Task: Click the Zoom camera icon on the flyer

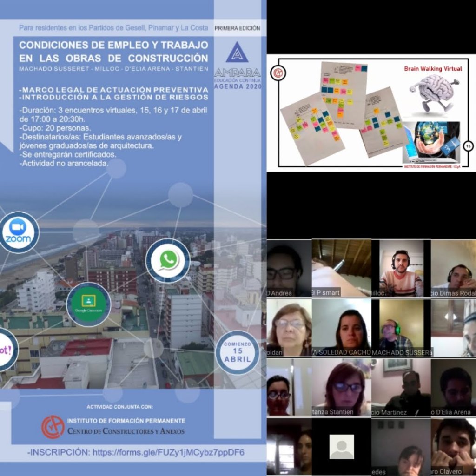Action: pos(19,231)
